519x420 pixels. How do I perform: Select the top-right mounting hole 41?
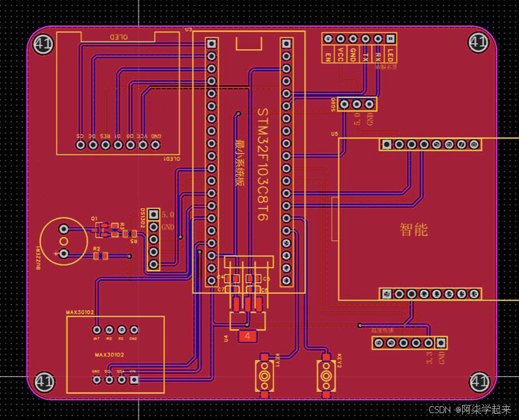[x=478, y=42]
